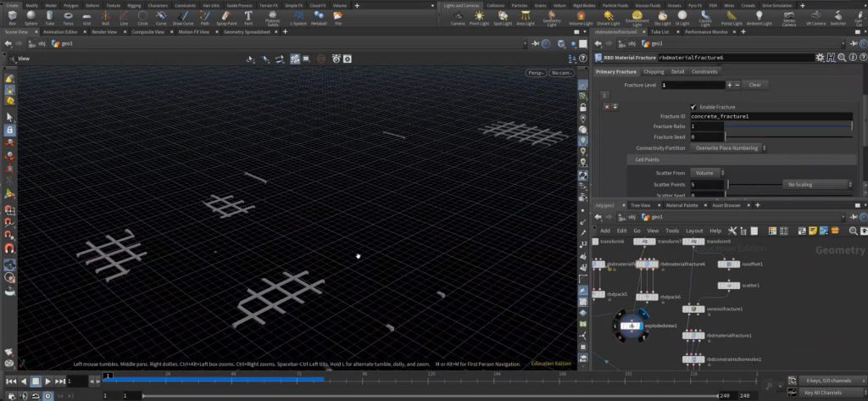The height and width of the screenshot is (401, 868).
Task: Select the Null shelf tool
Action: point(106,18)
